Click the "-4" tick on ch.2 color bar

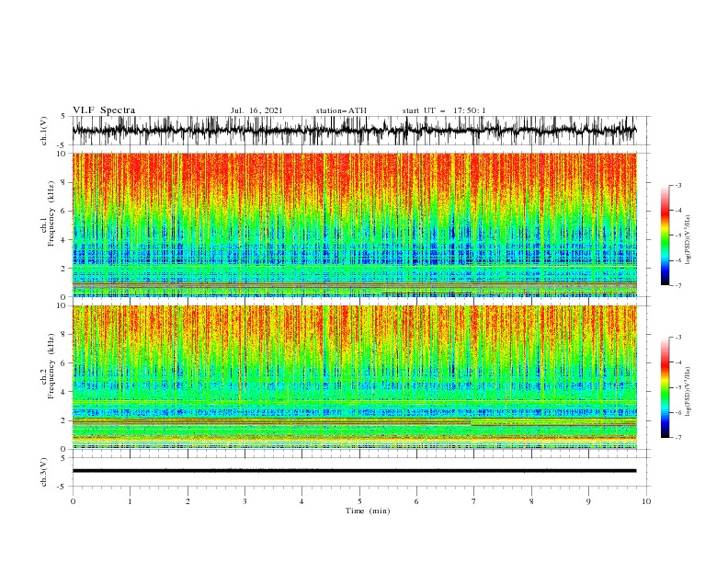click(678, 362)
